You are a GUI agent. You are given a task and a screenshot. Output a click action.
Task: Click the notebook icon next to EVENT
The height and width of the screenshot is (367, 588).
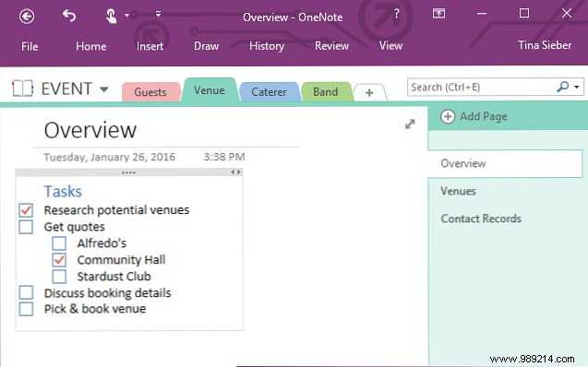(x=22, y=89)
